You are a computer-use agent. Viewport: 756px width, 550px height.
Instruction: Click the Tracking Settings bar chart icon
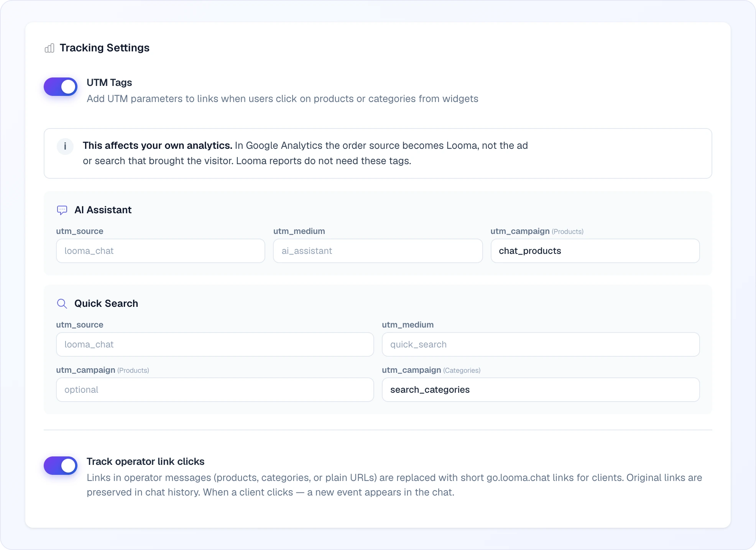49,48
